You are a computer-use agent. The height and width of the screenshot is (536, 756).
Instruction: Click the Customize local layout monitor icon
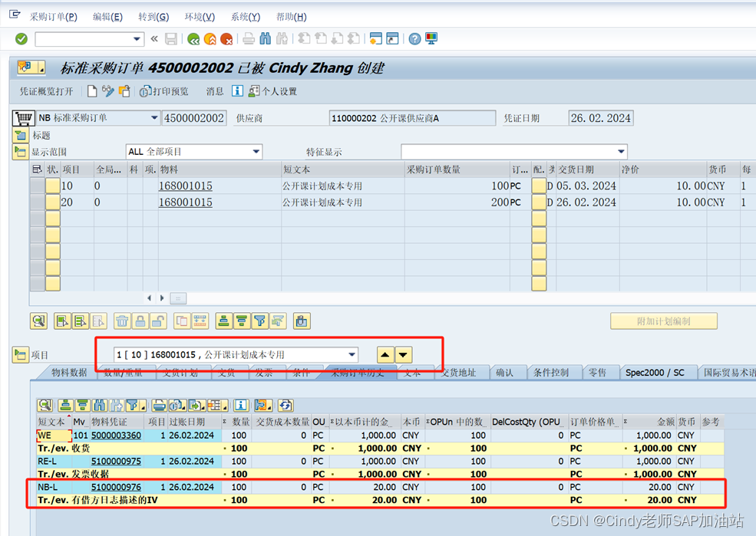tap(431, 38)
